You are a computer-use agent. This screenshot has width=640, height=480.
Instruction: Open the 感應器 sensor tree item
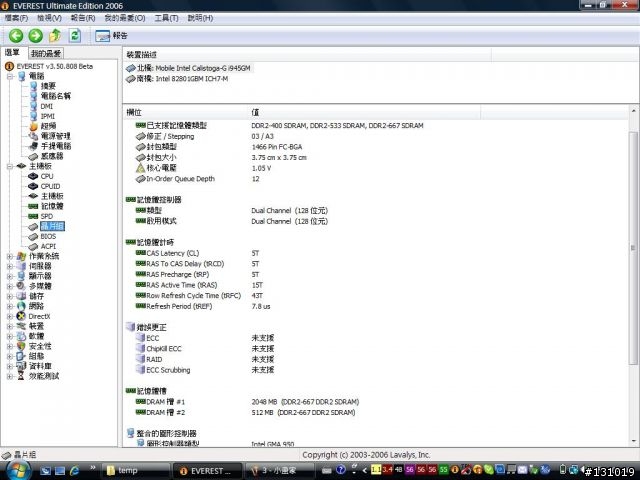[52, 156]
